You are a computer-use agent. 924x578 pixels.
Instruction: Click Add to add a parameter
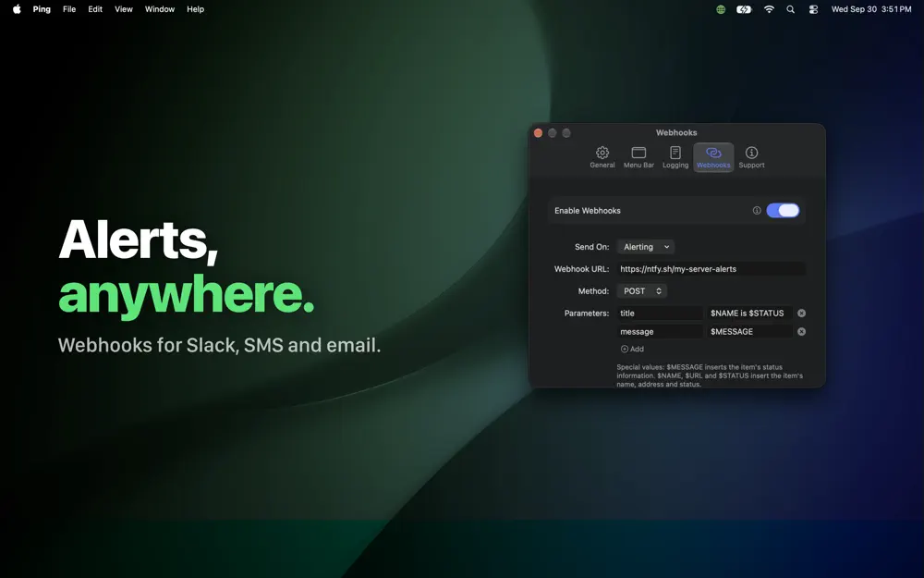[x=632, y=350]
